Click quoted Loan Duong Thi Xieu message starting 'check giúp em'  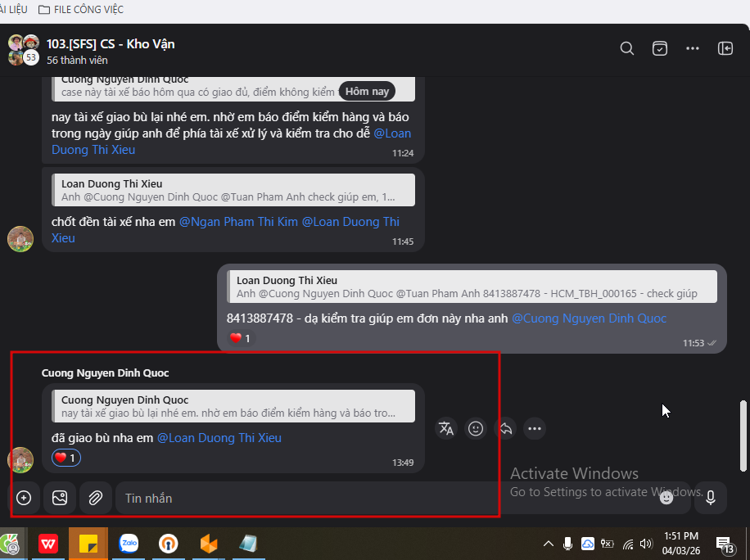(x=234, y=190)
